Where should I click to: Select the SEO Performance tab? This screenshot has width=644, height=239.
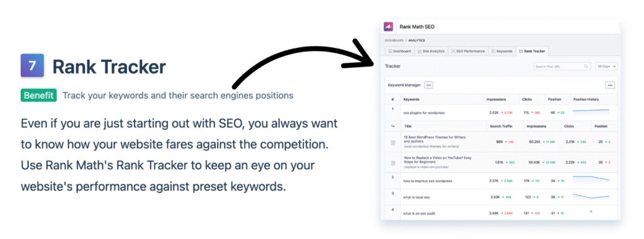468,52
